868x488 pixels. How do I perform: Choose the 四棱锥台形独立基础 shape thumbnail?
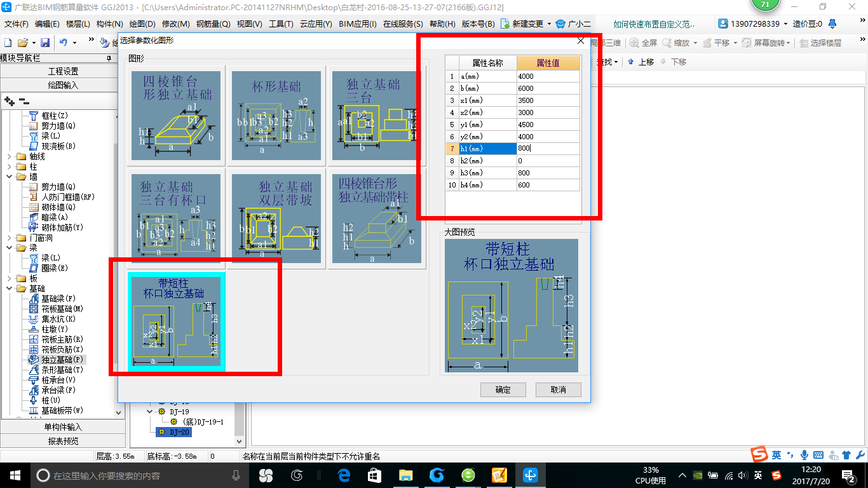(x=176, y=115)
